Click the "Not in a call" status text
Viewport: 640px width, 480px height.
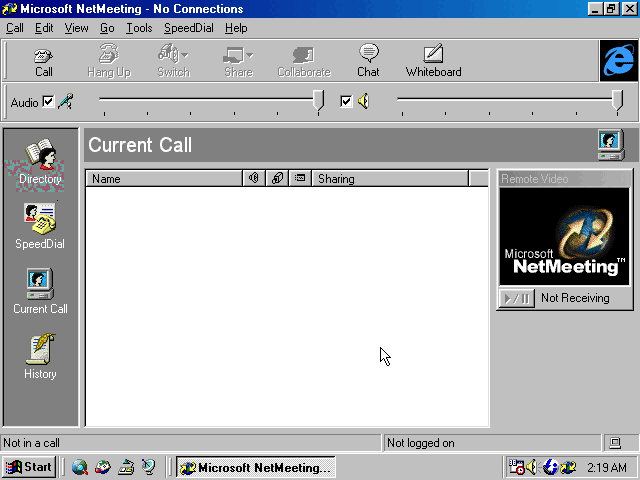(31, 443)
